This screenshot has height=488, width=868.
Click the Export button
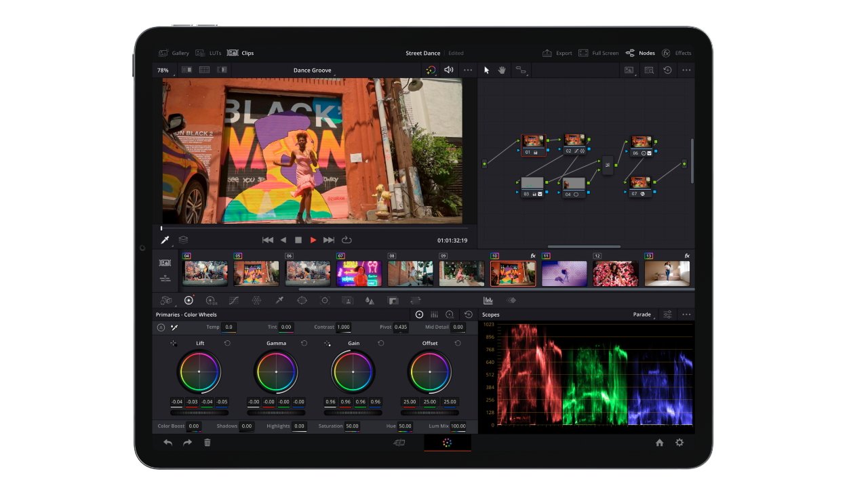[557, 53]
